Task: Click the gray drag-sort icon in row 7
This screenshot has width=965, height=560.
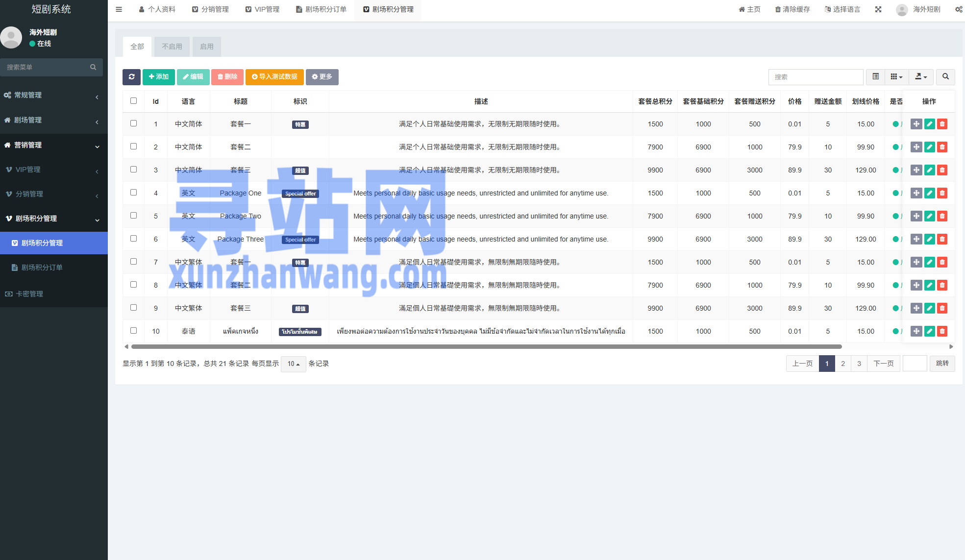Action: click(x=916, y=262)
